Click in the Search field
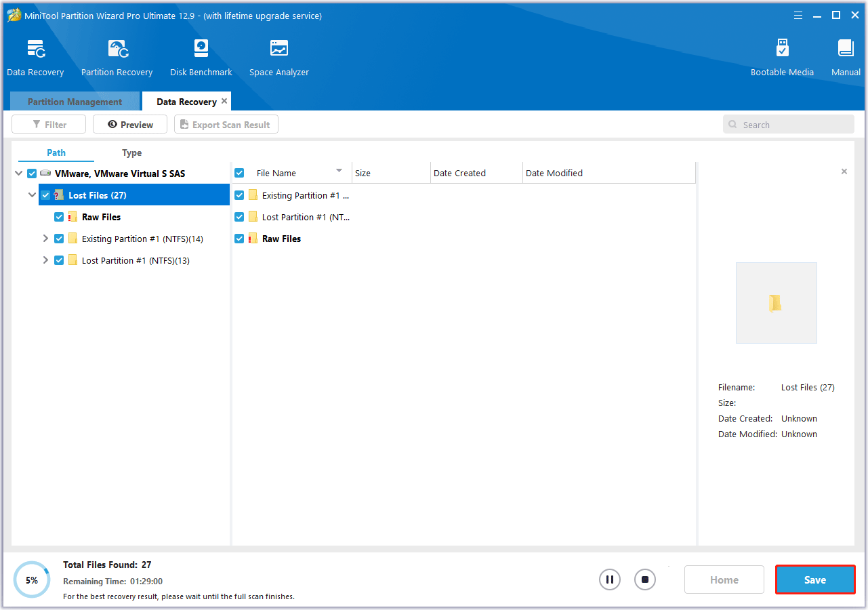 click(789, 125)
